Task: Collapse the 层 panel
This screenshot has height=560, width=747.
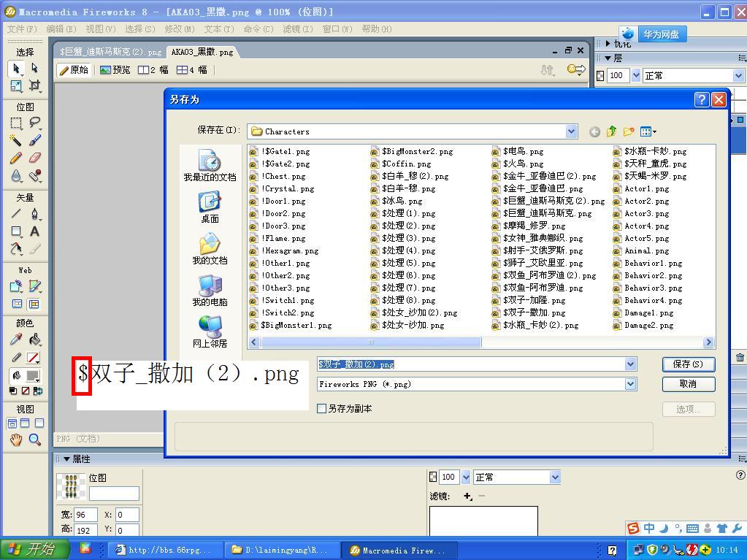Action: (608, 58)
